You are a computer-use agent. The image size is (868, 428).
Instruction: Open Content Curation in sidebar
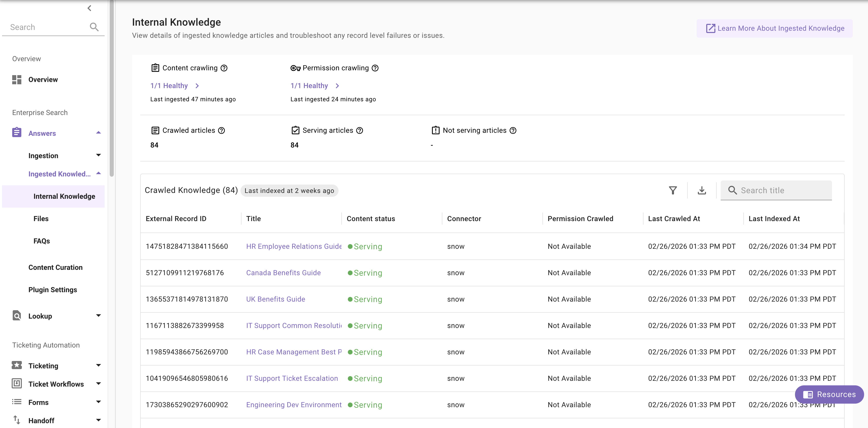click(55, 267)
